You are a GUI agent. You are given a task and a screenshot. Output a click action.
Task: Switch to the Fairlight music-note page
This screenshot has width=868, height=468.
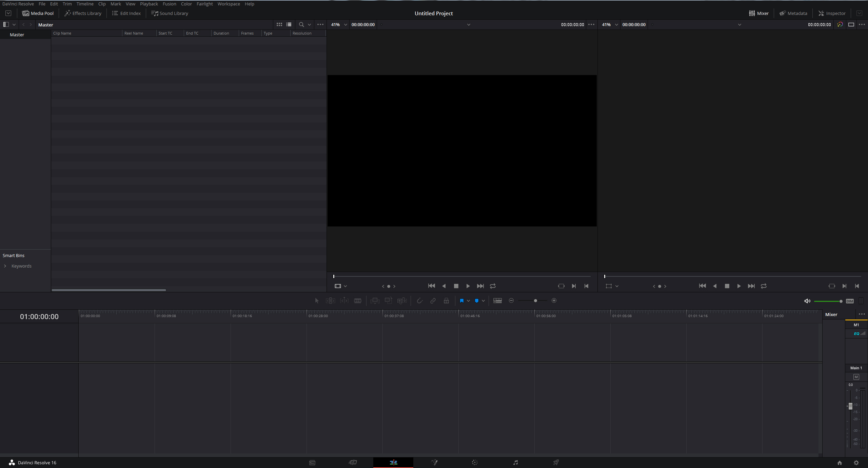515,463
